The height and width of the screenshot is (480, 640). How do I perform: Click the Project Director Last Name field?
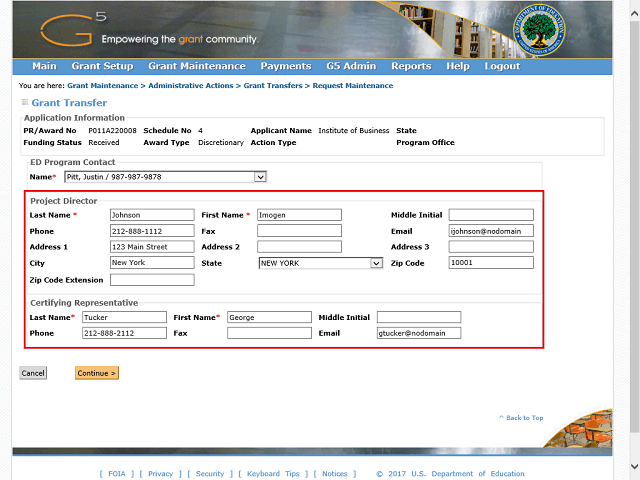click(151, 215)
